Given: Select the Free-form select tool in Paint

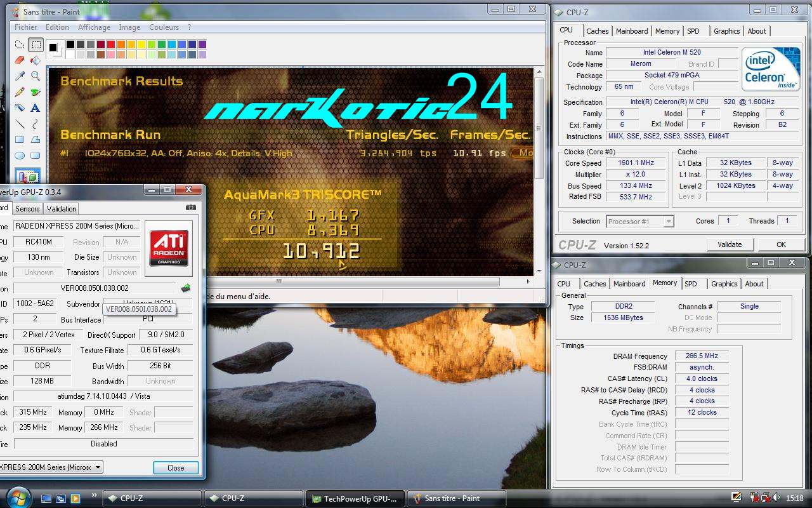Looking at the screenshot, I should click(20, 45).
